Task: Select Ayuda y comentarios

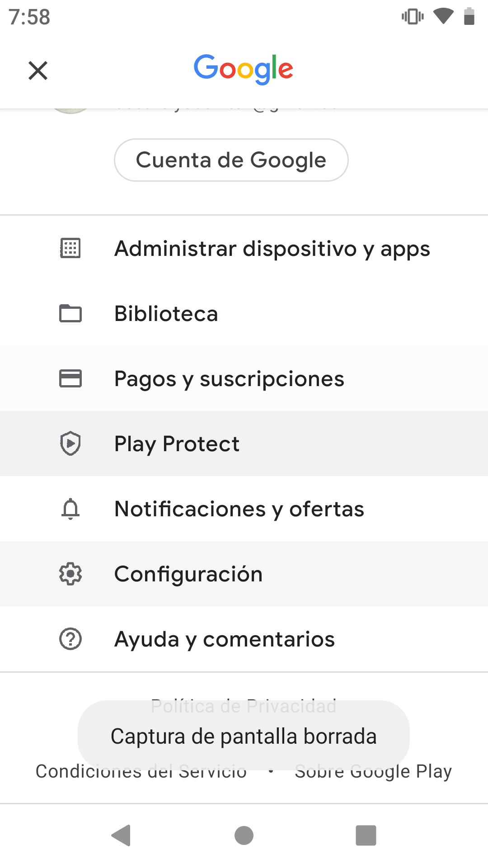Action: tap(244, 639)
